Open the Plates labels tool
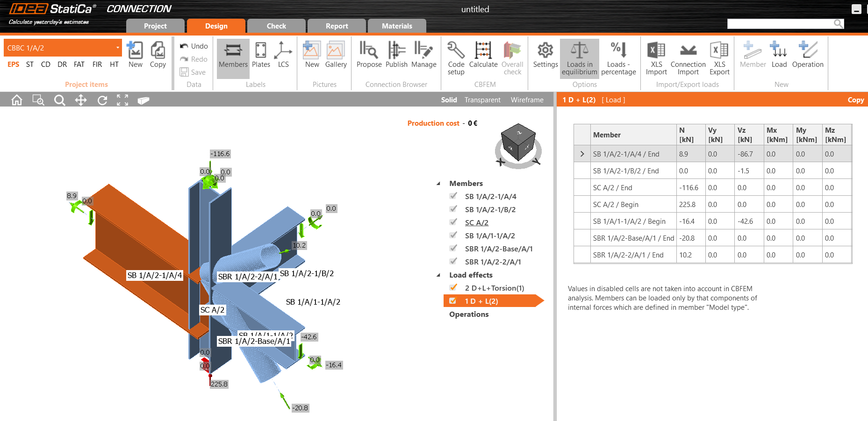This screenshot has width=868, height=421. pyautogui.click(x=261, y=56)
